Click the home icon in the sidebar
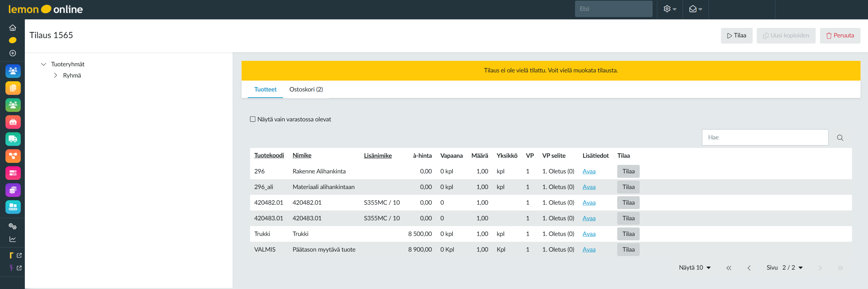868x289 pixels. click(13, 28)
